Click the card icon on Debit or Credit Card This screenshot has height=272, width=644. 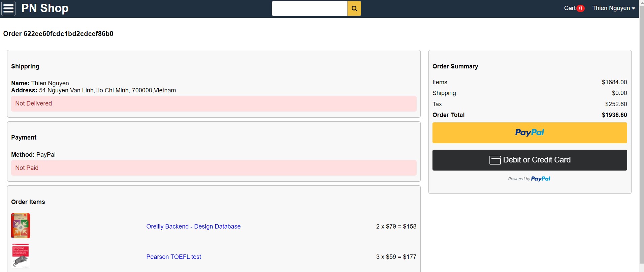coord(495,160)
